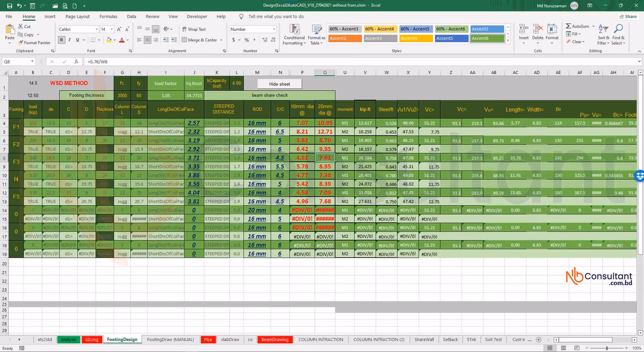The height and width of the screenshot is (352, 644).
Task: Open Find & Select tools
Action: (619, 34)
